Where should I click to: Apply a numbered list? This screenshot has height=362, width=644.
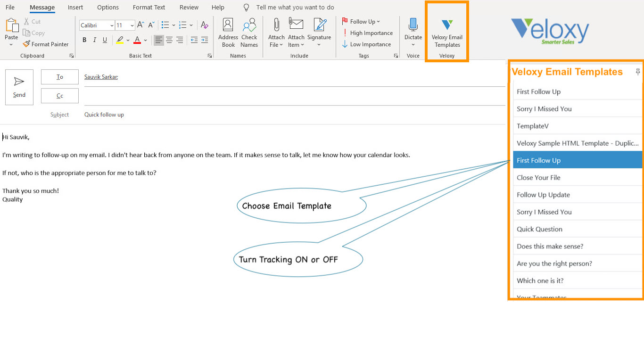point(183,25)
